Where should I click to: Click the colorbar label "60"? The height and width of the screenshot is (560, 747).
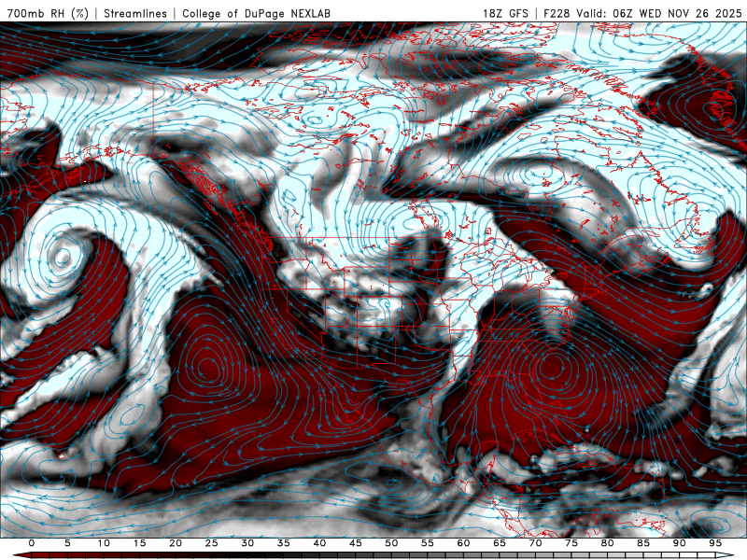(463, 543)
